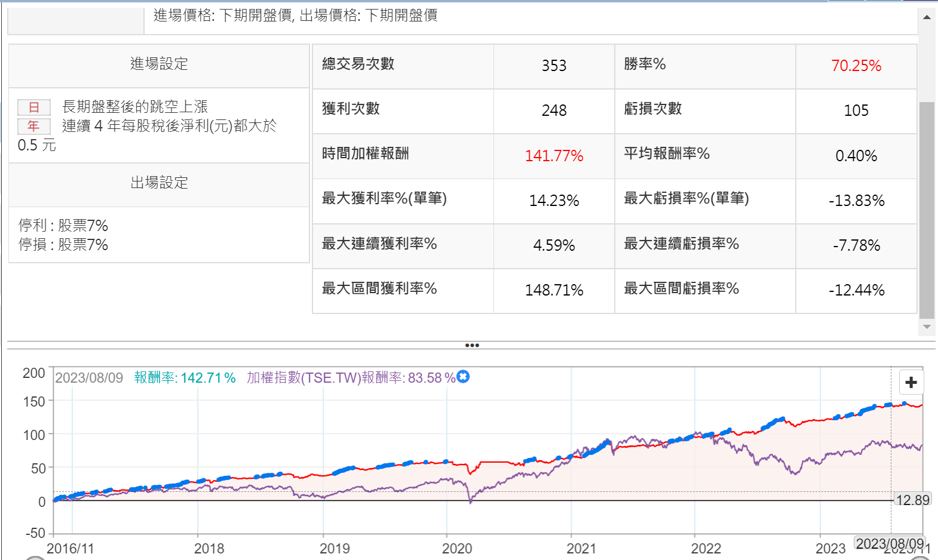Image resolution: width=938 pixels, height=560 pixels.
Task: Click the 報酬率 142.71% legend label
Action: point(185,378)
